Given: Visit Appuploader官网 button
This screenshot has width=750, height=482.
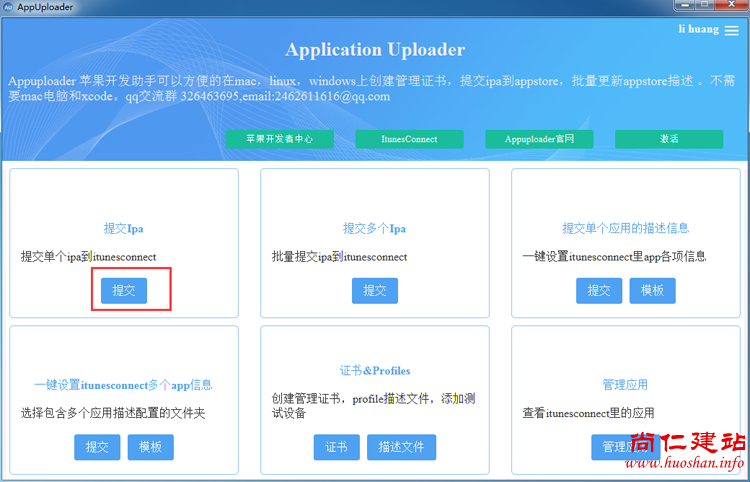Looking at the screenshot, I should click(x=539, y=139).
